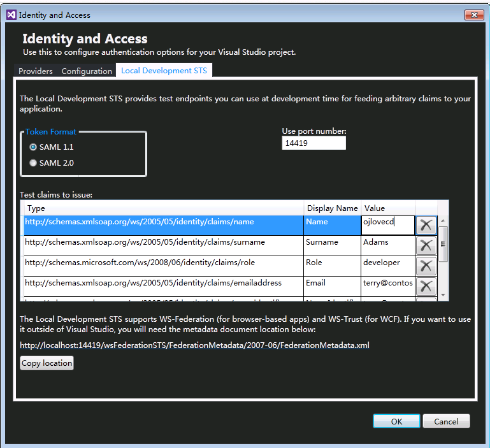490x448 pixels.
Task: Click the Adams value cell
Action: [x=388, y=245]
